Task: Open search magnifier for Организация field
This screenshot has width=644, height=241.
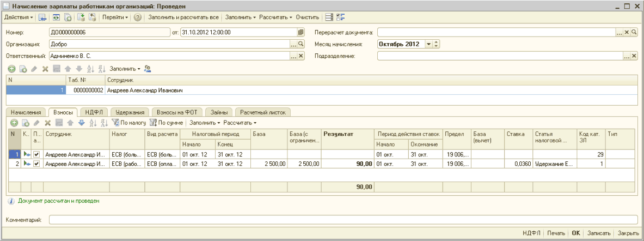Action: pos(300,44)
